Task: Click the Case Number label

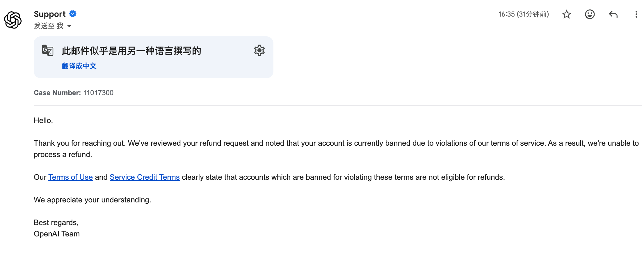Action: click(x=57, y=93)
